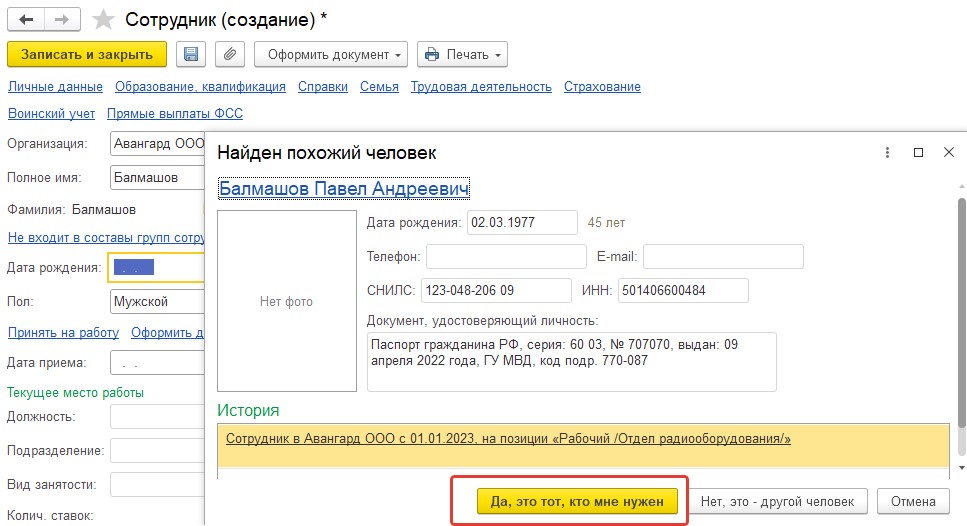Open the Личные данные link
Viewport: 967px width, 526px height.
(56, 87)
